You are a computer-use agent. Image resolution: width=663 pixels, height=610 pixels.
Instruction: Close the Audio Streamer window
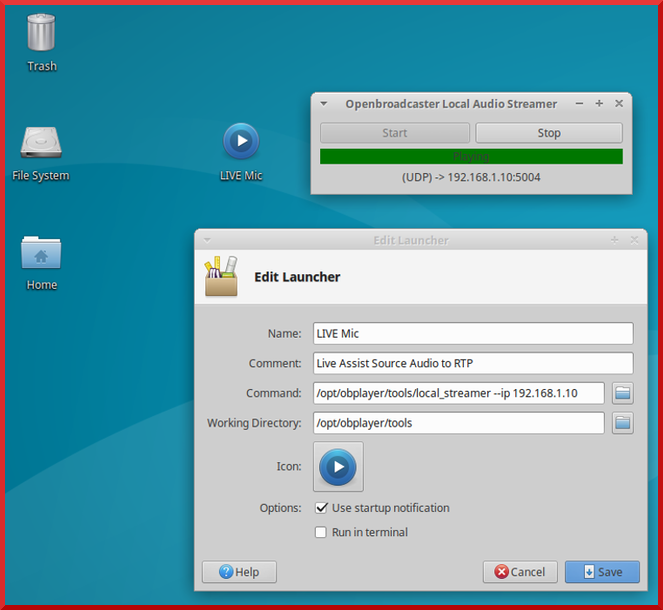coord(619,104)
